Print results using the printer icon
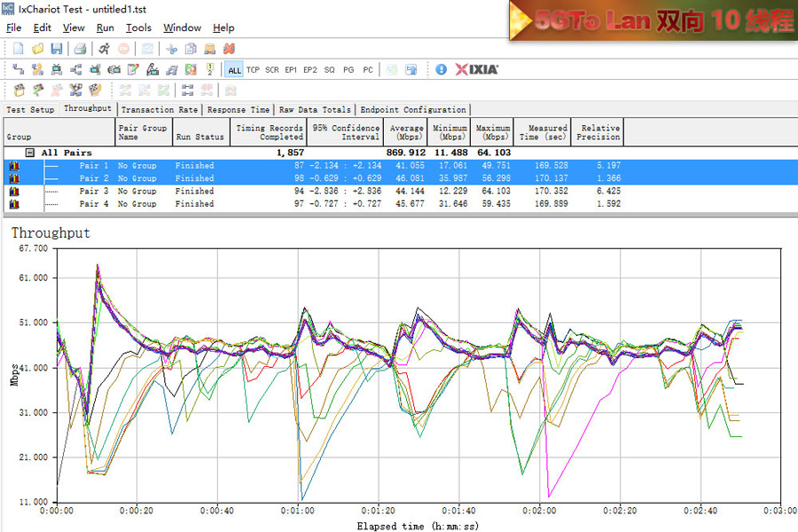798x532 pixels. [x=80, y=49]
